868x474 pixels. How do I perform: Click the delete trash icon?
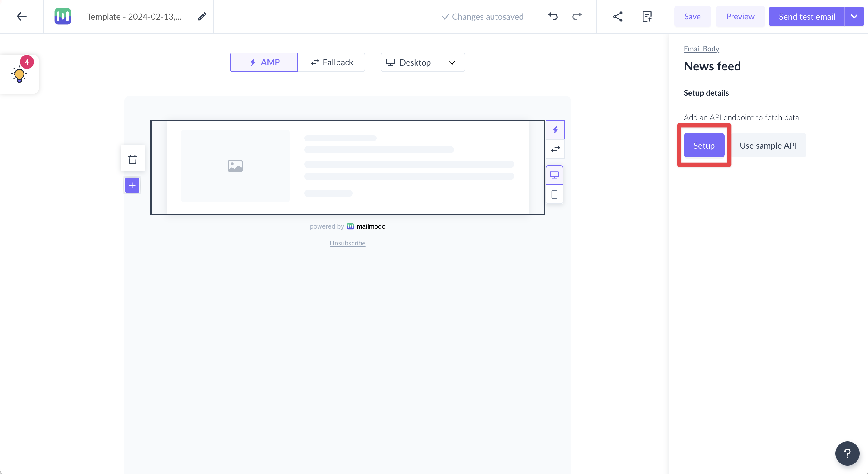click(132, 159)
